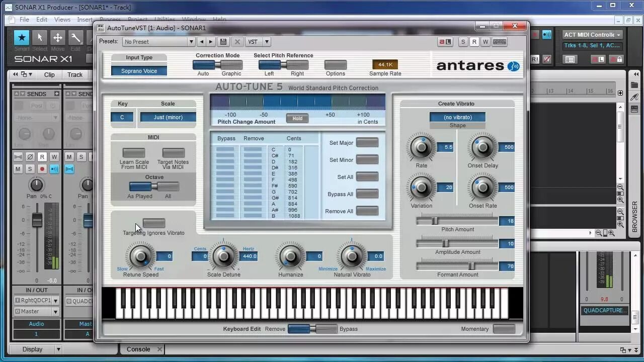This screenshot has width=644, height=362.
Task: Save preset with the disk icon
Action: coord(223,42)
